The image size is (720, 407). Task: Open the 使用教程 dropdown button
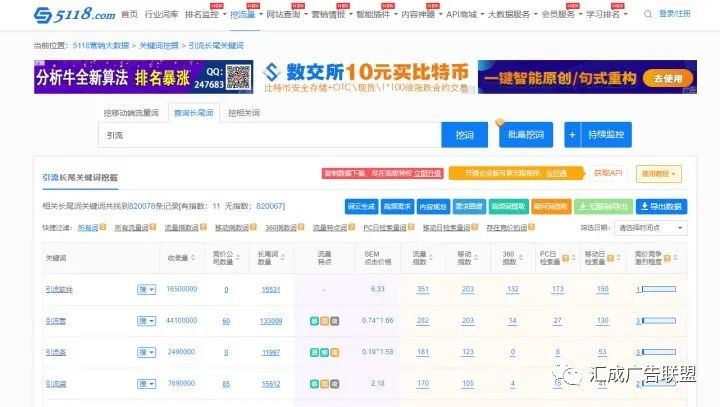coord(658,174)
